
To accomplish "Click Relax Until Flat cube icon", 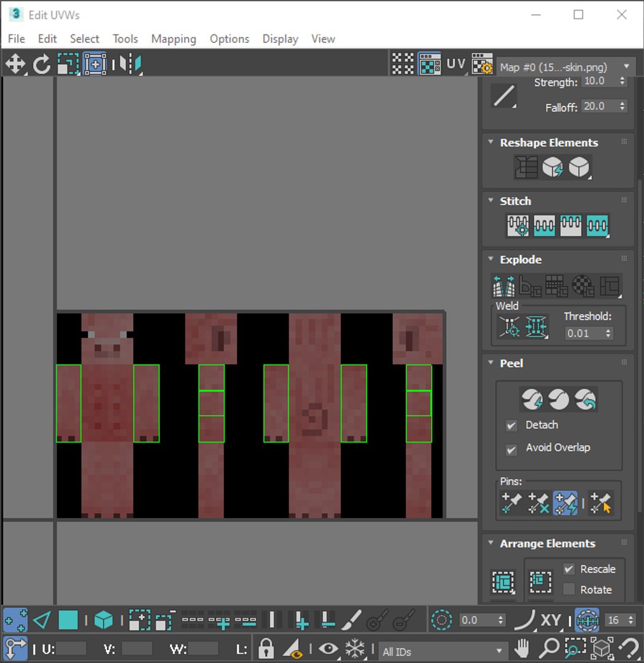I will (x=553, y=168).
